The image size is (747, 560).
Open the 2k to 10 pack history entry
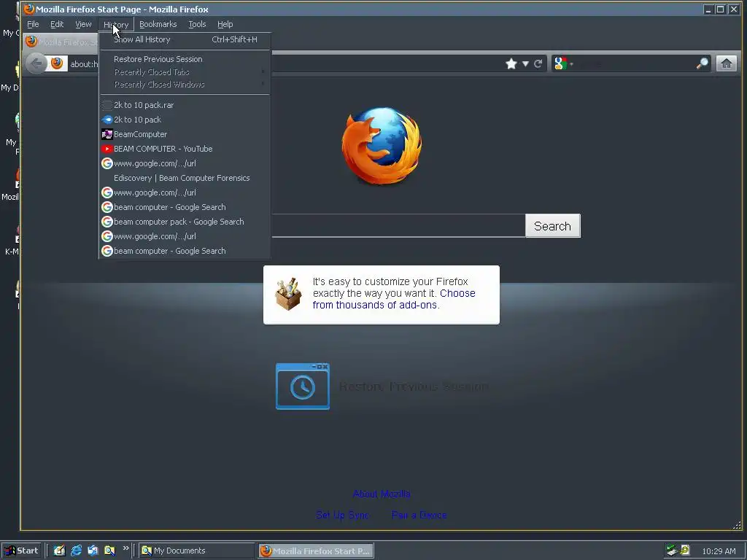[185, 120]
